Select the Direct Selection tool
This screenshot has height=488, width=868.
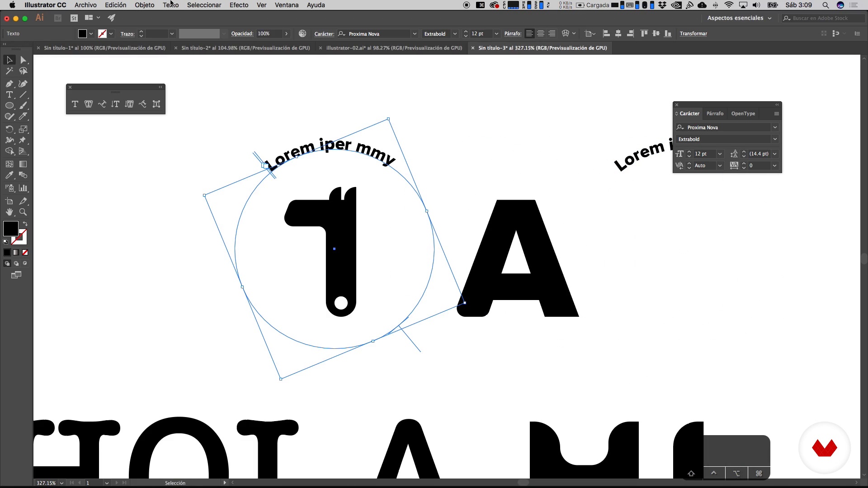[24, 60]
